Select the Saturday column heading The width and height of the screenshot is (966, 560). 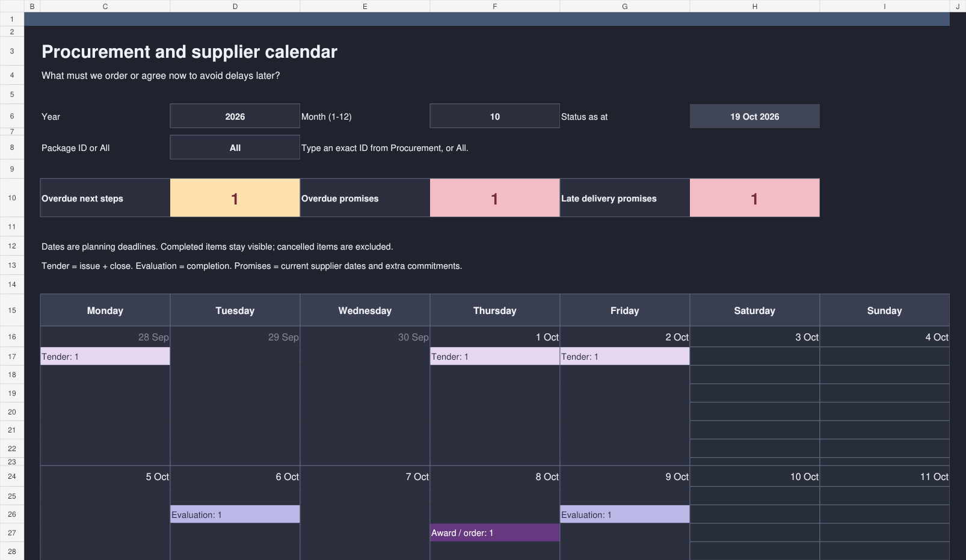coord(755,310)
